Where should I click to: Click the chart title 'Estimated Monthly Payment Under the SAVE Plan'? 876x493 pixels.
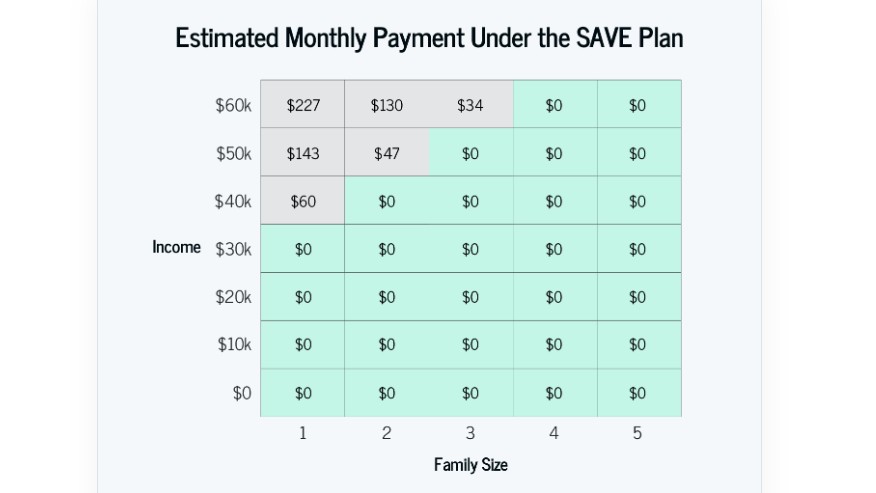click(x=429, y=38)
